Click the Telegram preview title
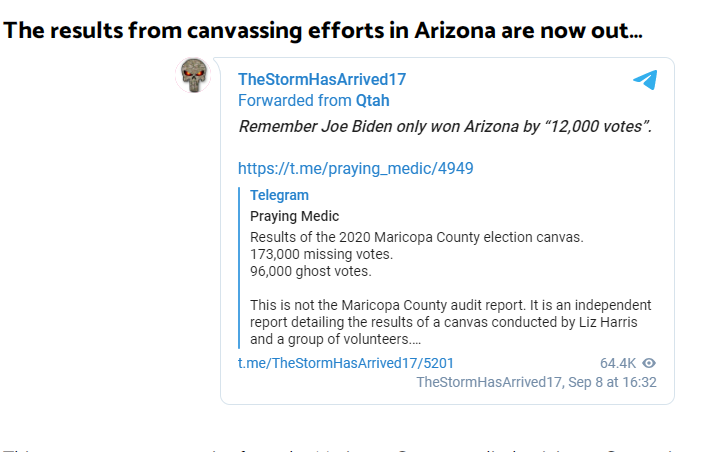 279,195
